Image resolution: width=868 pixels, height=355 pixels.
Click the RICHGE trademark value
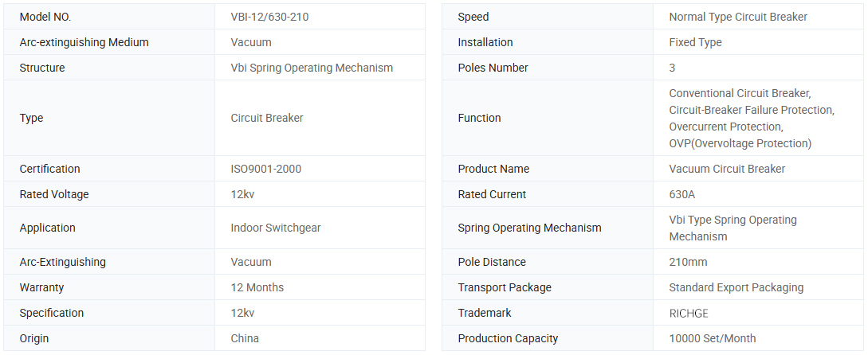pyautogui.click(x=689, y=313)
